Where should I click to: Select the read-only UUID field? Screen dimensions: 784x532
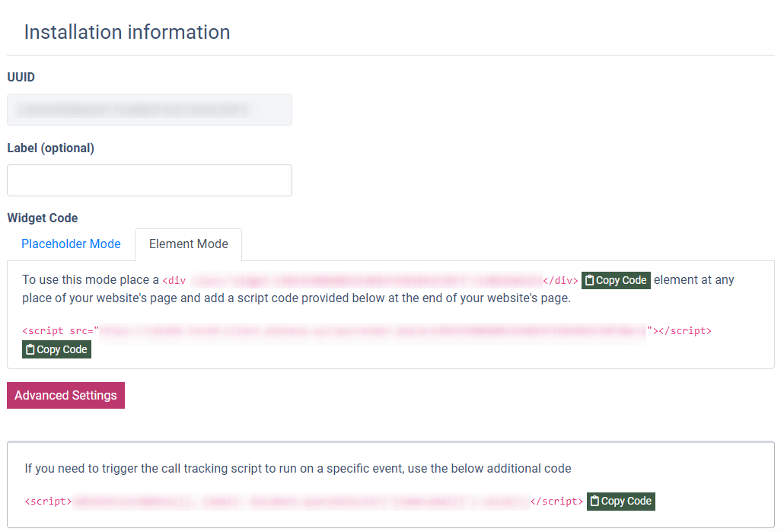tap(149, 110)
